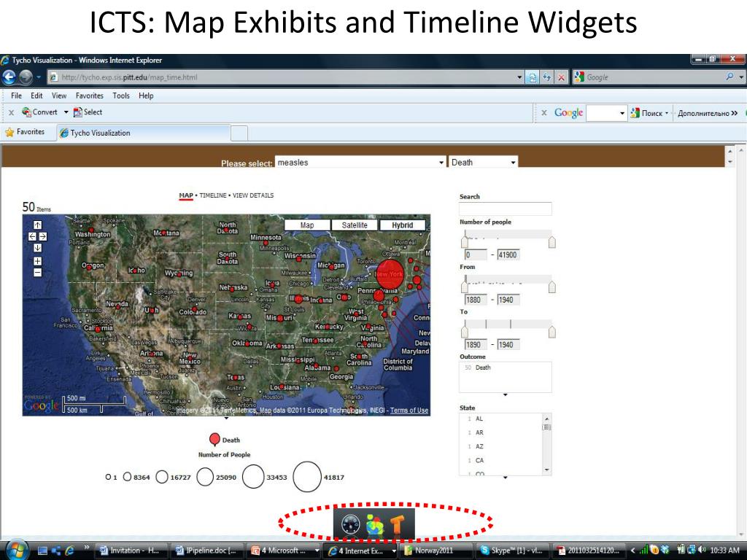Open the map Terms of Use link
747x560 pixels.
coord(409,411)
